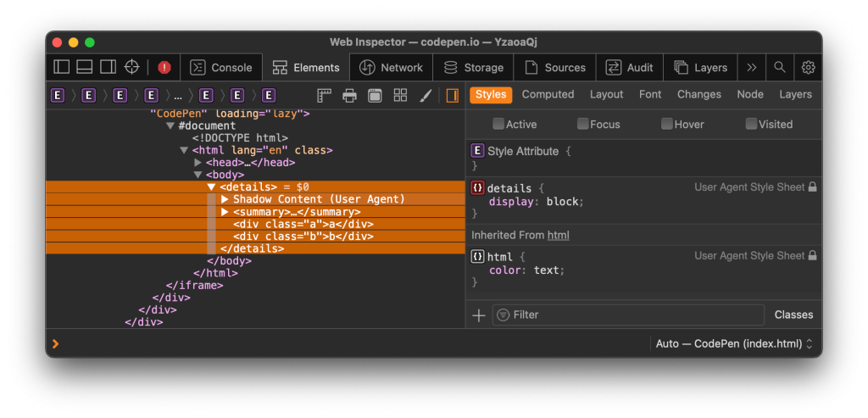Toggle forced appearance window icon
This screenshot has height=418, width=868.
point(375,95)
